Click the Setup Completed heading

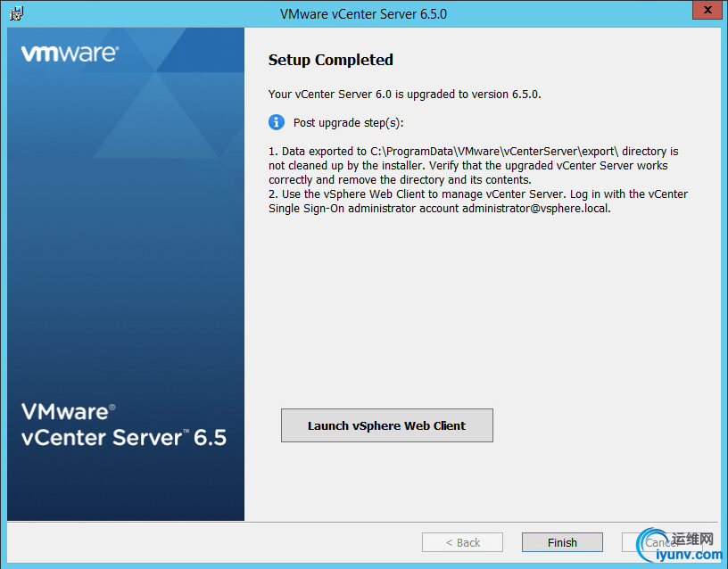point(331,60)
